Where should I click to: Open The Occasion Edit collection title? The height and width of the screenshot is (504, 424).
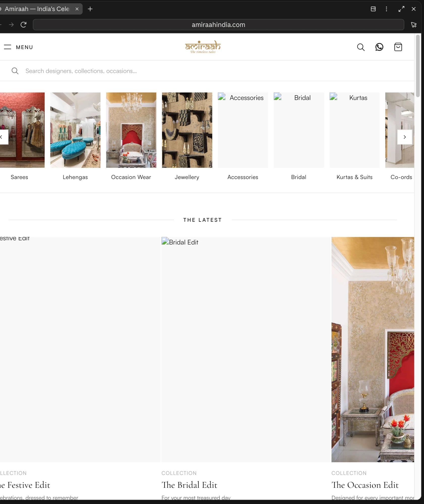coord(365,485)
